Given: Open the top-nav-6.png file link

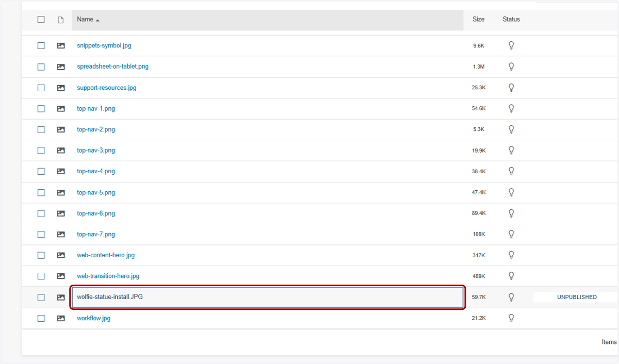Looking at the screenshot, I should 96,213.
